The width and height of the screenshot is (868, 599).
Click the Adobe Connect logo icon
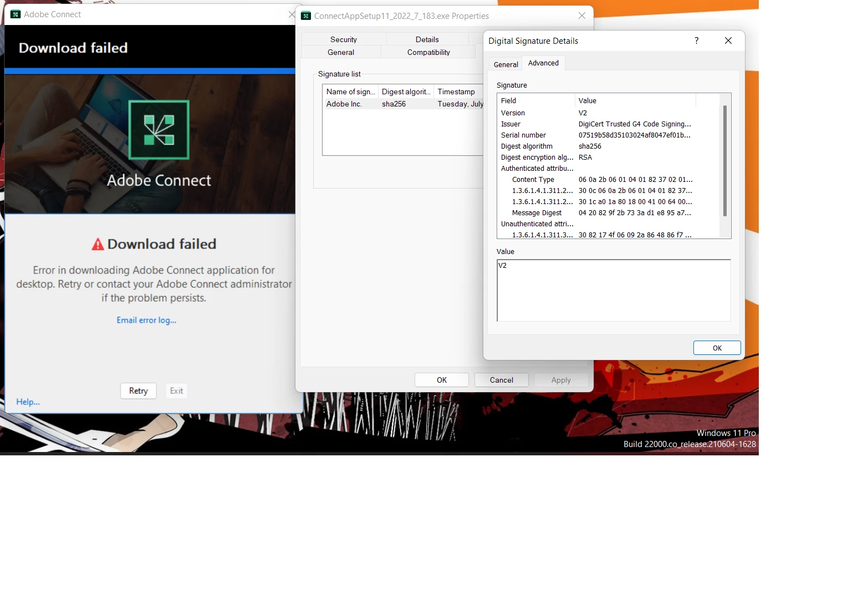159,130
